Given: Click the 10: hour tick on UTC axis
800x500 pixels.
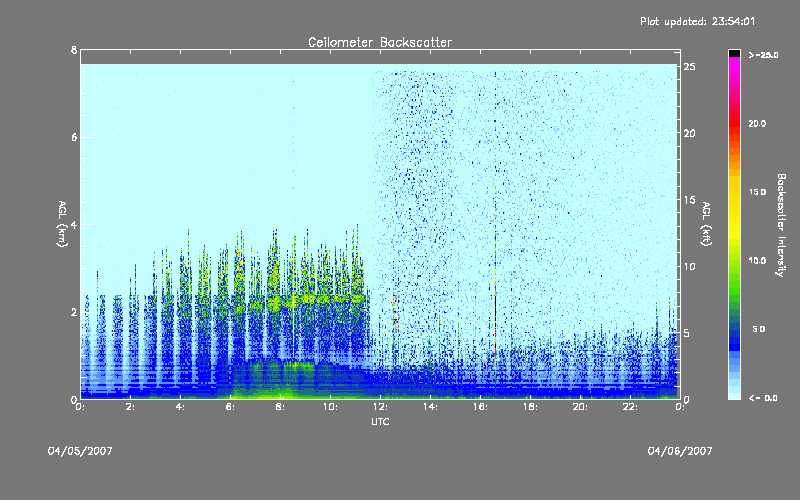Looking at the screenshot, I should (x=330, y=407).
